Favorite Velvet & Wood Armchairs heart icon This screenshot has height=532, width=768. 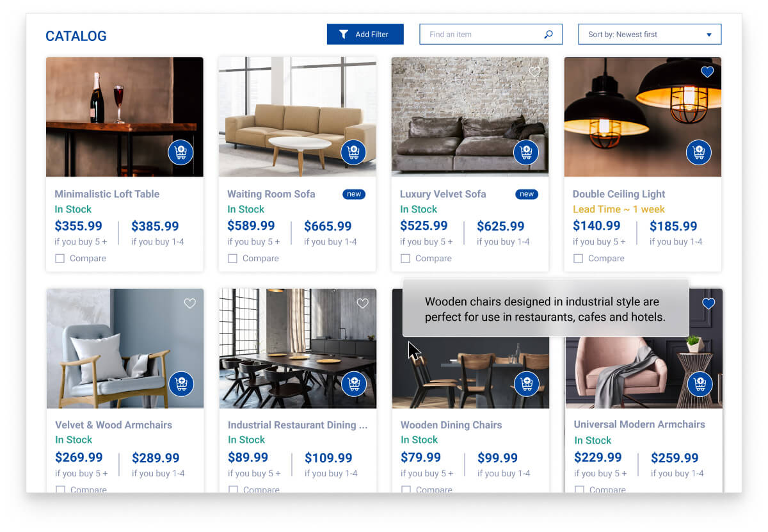coord(190,303)
